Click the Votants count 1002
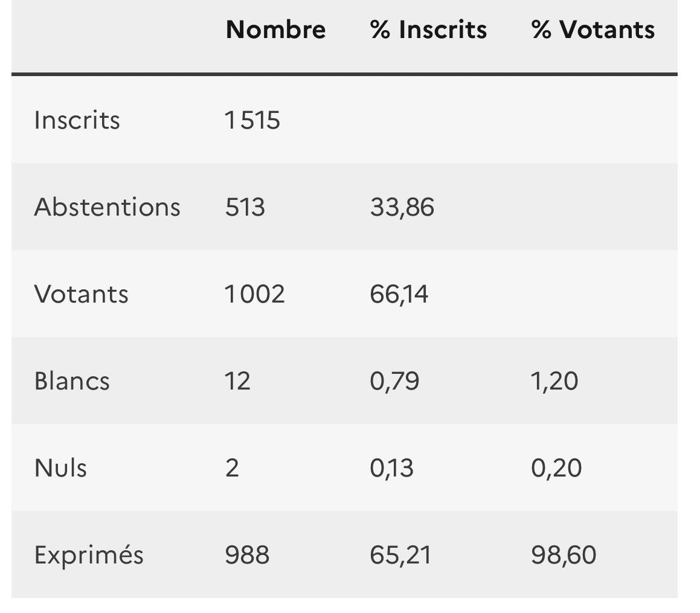The width and height of the screenshot is (700, 613). [x=254, y=294]
